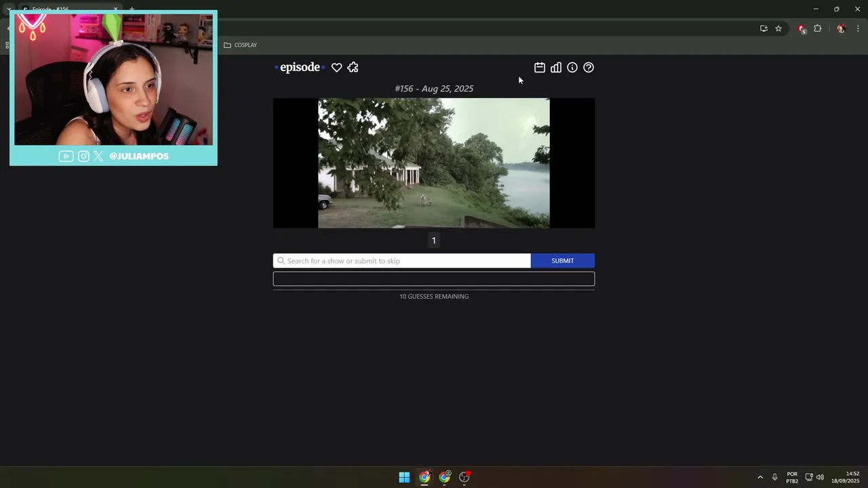The image size is (868, 488).
Task: Bookmark this page with the star icon
Action: point(778,28)
